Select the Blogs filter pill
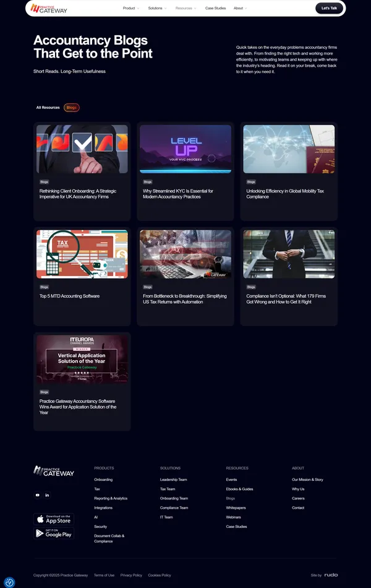Viewport: 371px width, 588px height. click(72, 108)
